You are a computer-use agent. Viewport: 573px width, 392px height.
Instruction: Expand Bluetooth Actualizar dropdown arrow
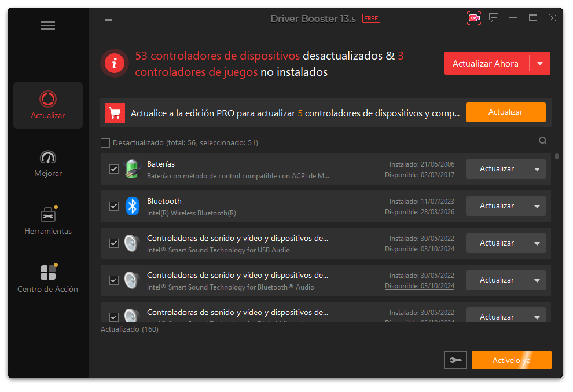[x=537, y=206]
